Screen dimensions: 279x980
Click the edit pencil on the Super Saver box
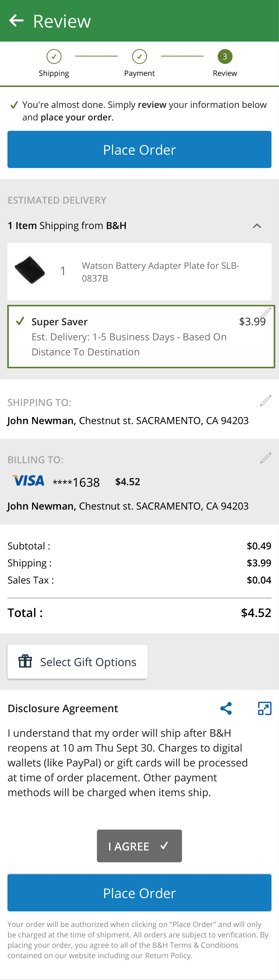pyautogui.click(x=266, y=313)
